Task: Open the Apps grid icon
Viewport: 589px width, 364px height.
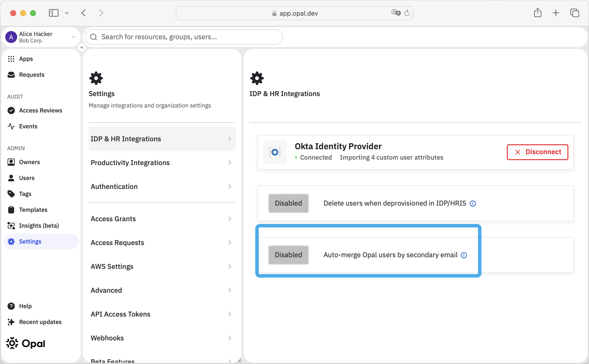Action: click(x=11, y=59)
